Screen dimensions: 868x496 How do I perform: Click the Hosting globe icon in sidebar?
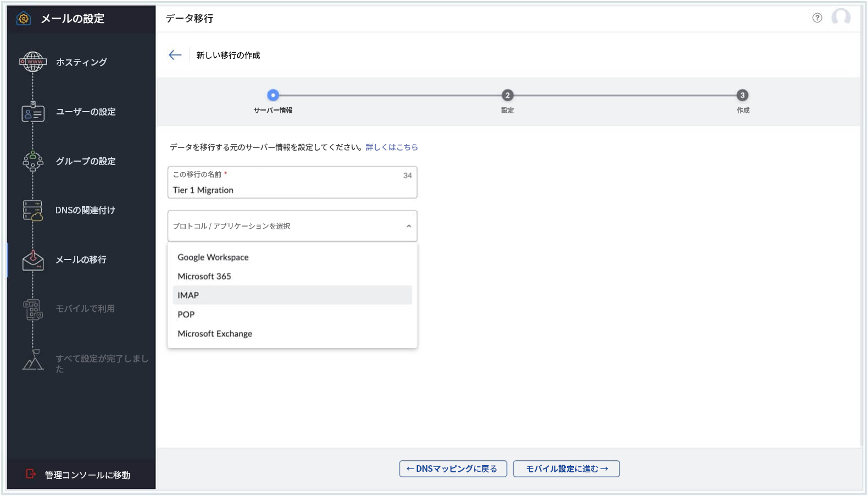tap(33, 62)
